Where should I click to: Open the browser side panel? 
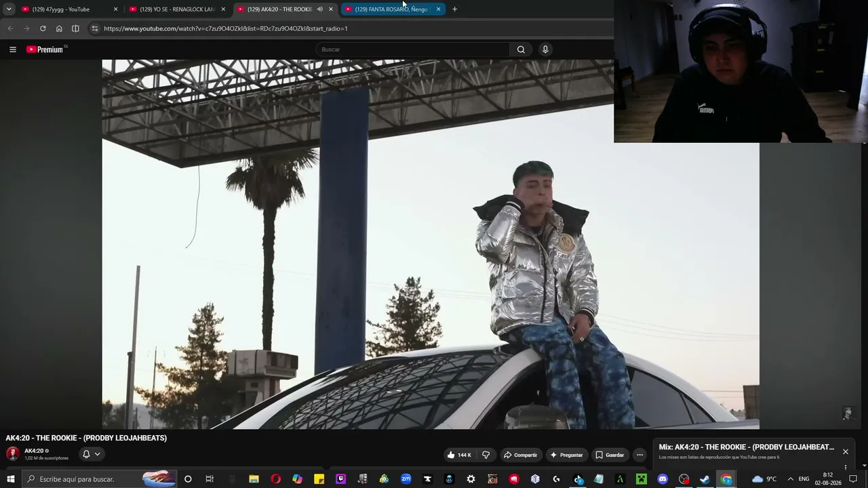click(75, 28)
